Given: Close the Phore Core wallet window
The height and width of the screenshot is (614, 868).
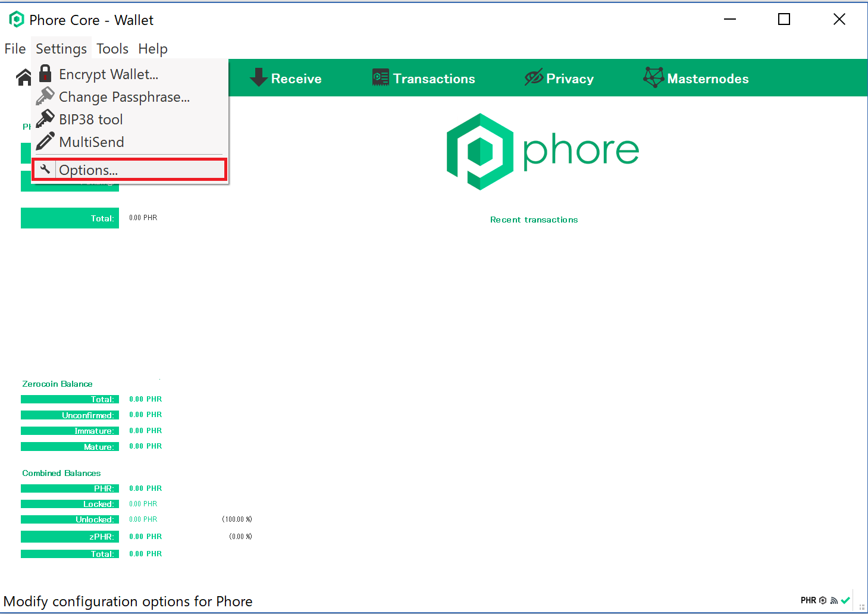Looking at the screenshot, I should pos(839,20).
